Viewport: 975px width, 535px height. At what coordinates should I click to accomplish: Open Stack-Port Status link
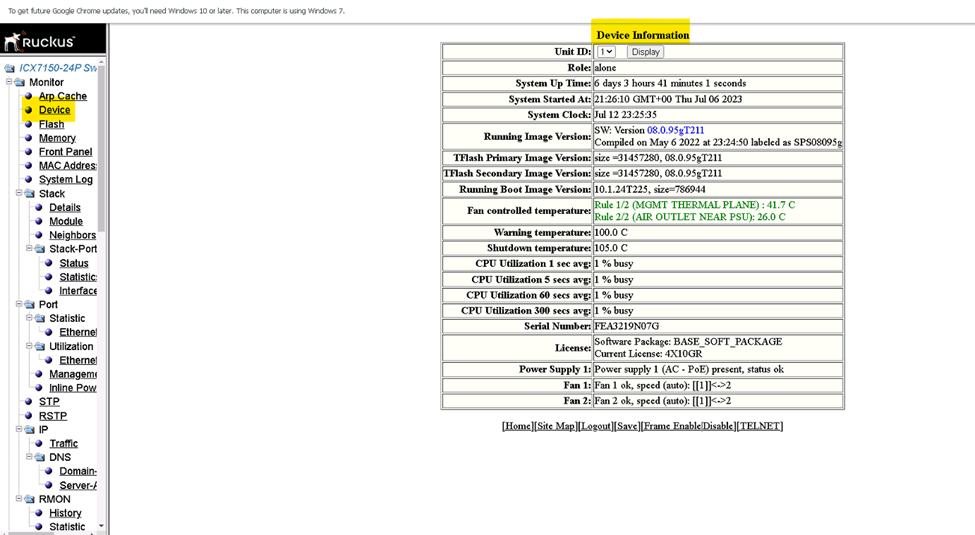(73, 263)
